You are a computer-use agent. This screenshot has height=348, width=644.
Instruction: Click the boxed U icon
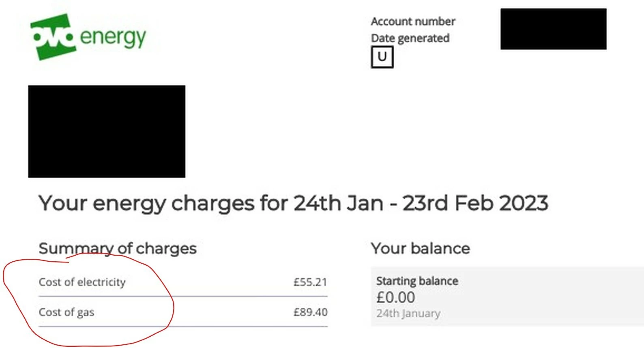point(382,57)
